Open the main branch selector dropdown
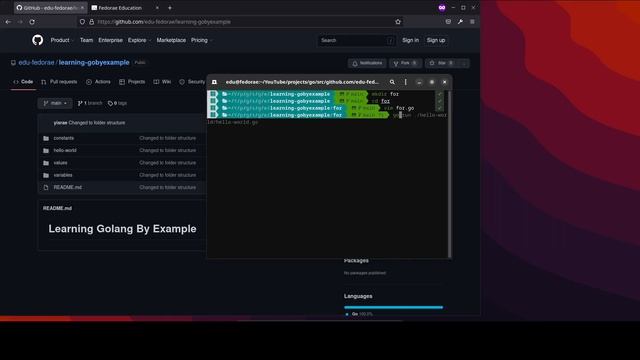The height and width of the screenshot is (360, 640). coord(55,103)
